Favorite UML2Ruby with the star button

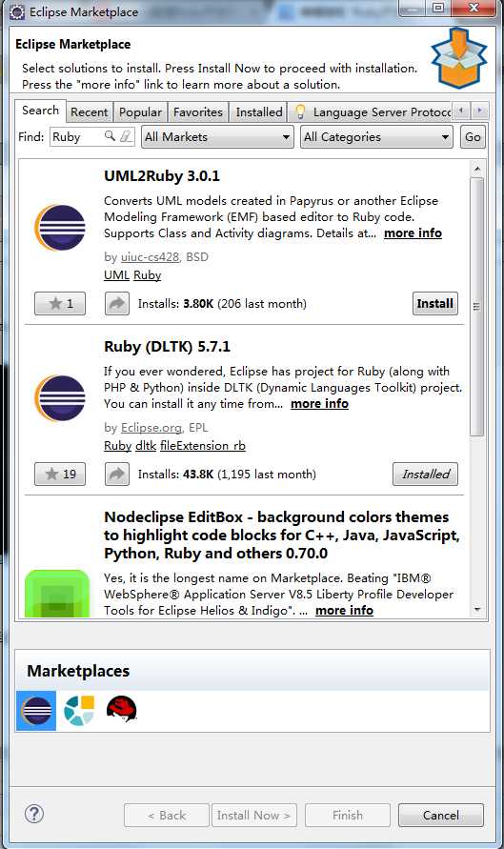point(60,303)
